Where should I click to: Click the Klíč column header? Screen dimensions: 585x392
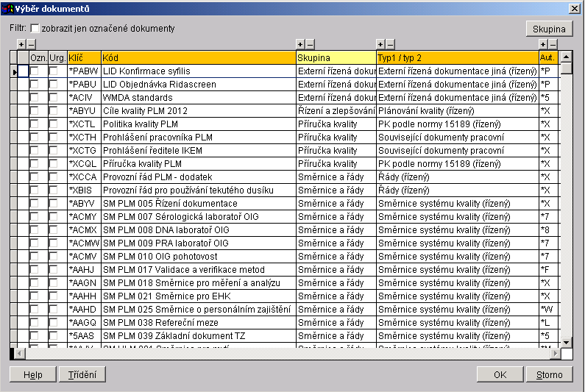[84, 57]
